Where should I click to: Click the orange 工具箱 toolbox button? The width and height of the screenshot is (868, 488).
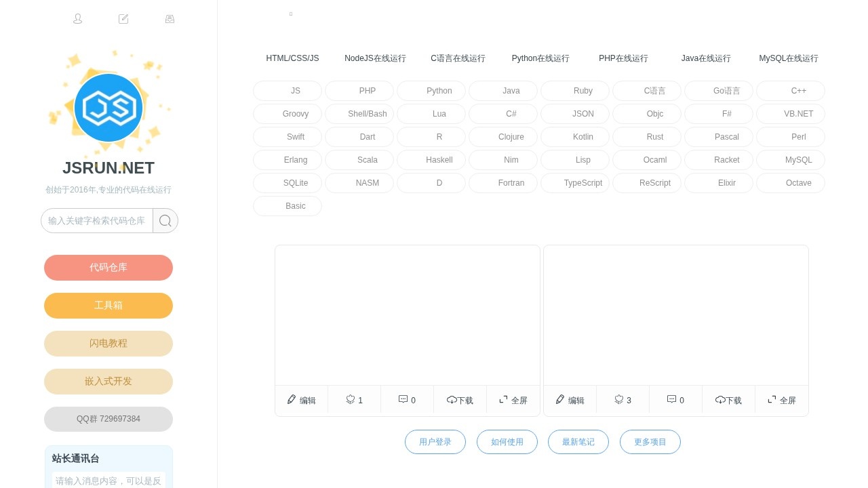pyautogui.click(x=108, y=306)
